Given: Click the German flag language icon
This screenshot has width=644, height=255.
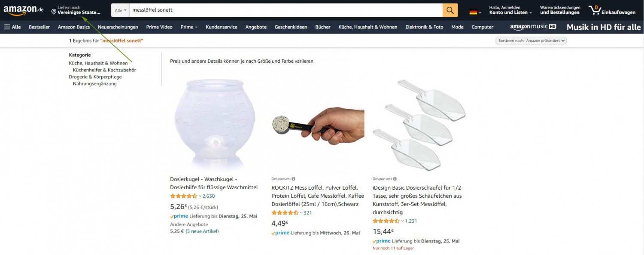Looking at the screenshot, I should coord(473,12).
